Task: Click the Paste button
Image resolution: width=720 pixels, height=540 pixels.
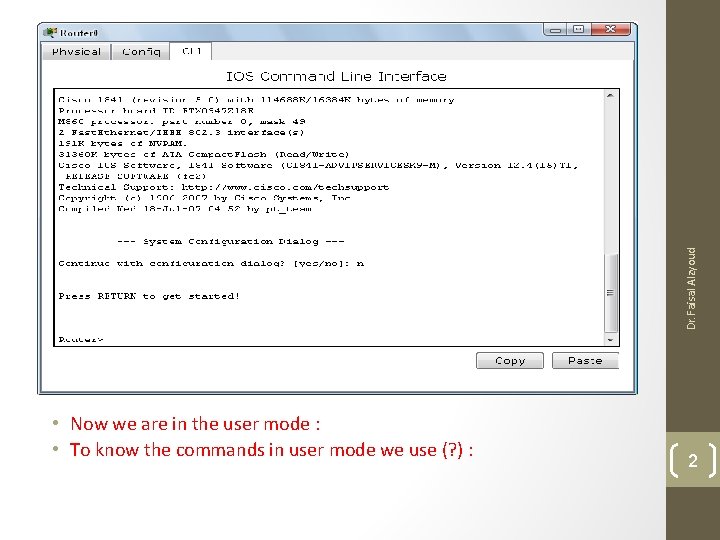Action: (585, 360)
